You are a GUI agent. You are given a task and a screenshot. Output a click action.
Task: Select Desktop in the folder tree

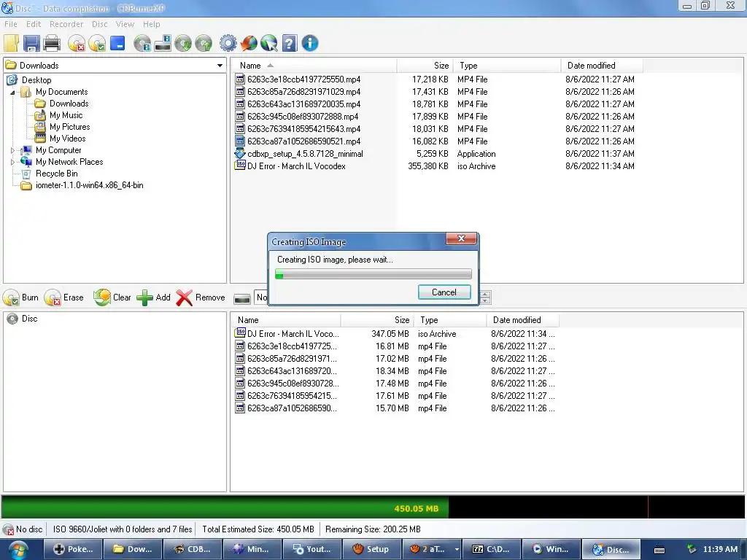(x=36, y=80)
